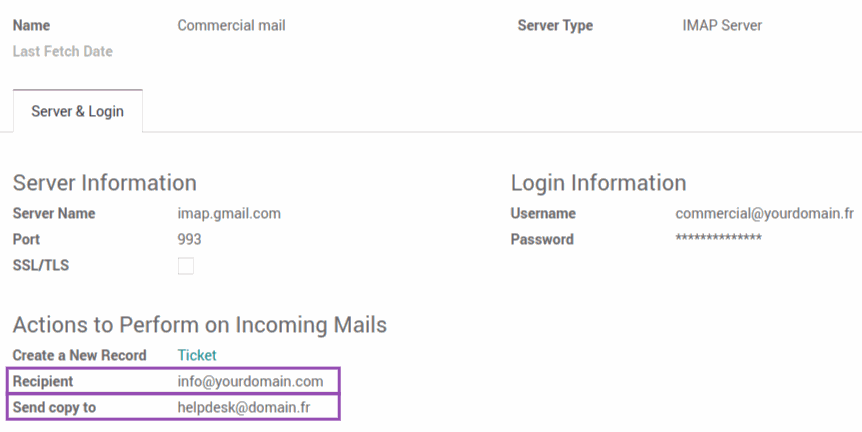This screenshot has height=432, width=862.
Task: Open the Ticket record link
Action: [197, 355]
